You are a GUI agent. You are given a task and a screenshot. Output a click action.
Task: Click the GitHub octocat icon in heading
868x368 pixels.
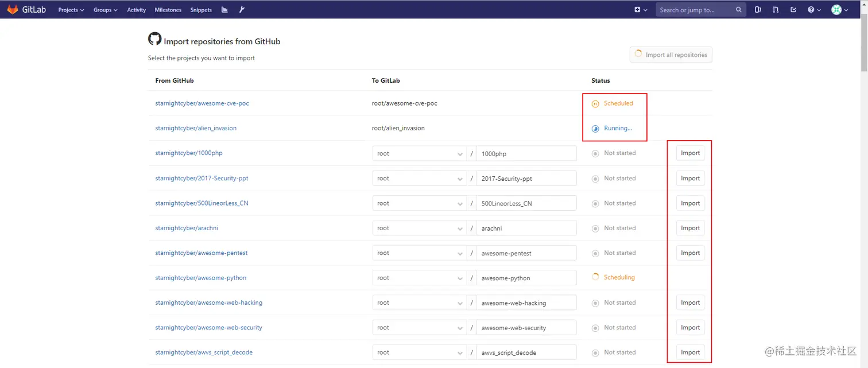(154, 39)
